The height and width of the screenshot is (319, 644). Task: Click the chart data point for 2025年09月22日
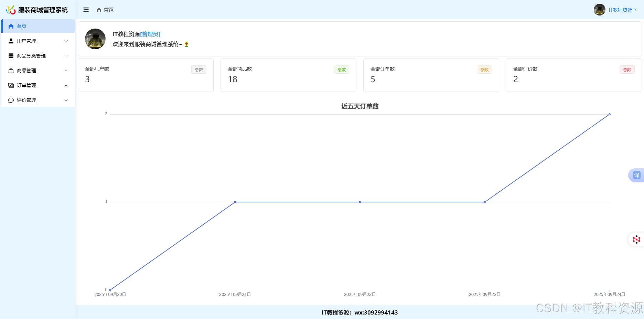pos(360,202)
